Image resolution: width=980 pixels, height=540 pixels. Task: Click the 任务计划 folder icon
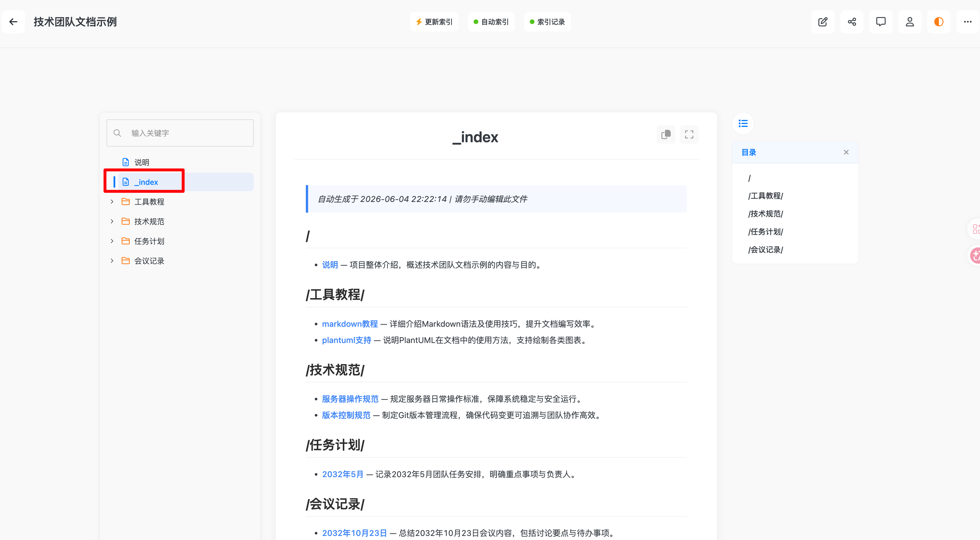[x=126, y=241]
